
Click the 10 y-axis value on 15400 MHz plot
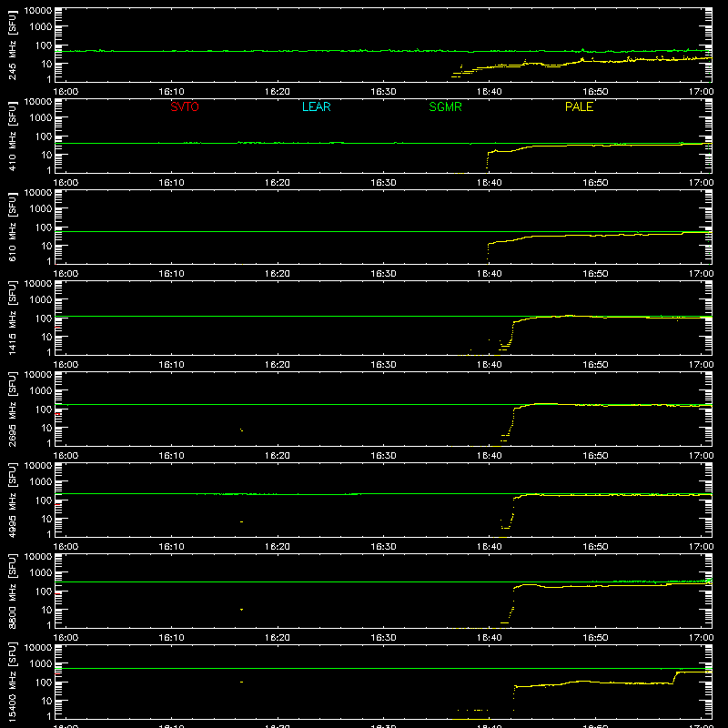[x=46, y=701]
